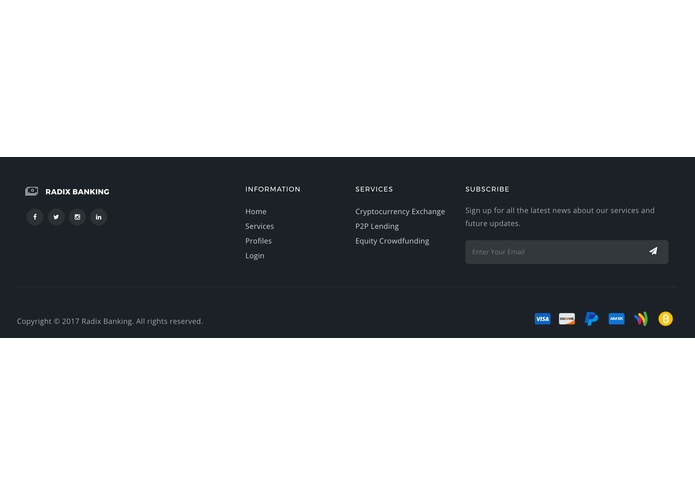Click the SUBSCRIBE heading
This screenshot has width=695, height=494.
pyautogui.click(x=487, y=189)
